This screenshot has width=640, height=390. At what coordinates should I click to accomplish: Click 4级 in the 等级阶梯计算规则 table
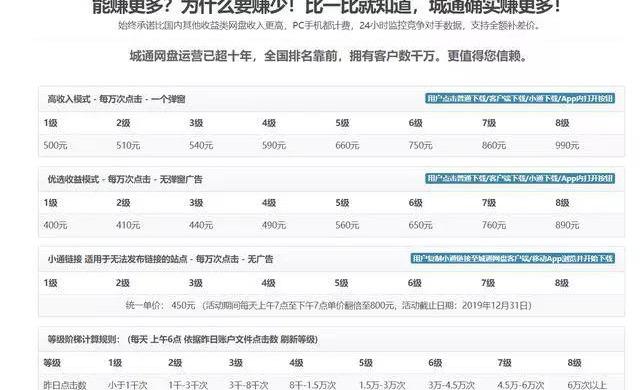coord(296,363)
